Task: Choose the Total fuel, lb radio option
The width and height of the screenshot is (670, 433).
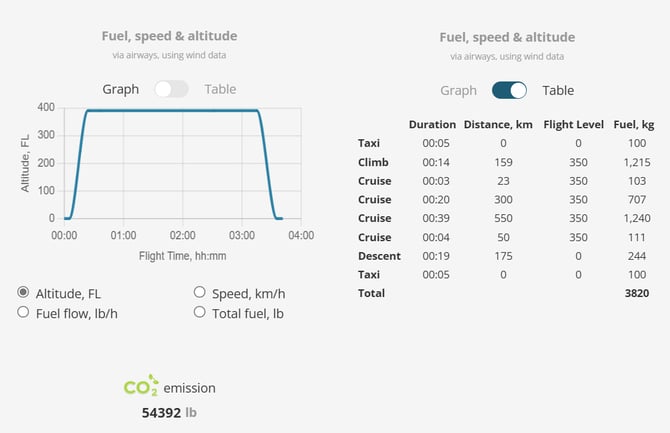Action: (200, 312)
